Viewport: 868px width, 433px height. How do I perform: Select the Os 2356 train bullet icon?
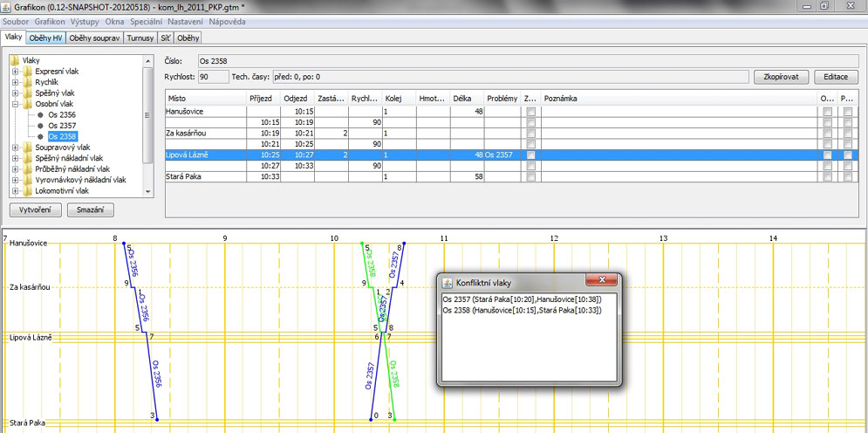39,114
